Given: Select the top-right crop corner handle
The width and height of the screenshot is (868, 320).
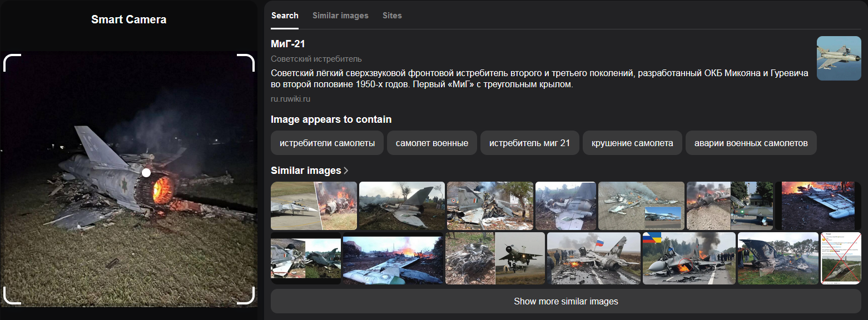Looking at the screenshot, I should tap(246, 63).
